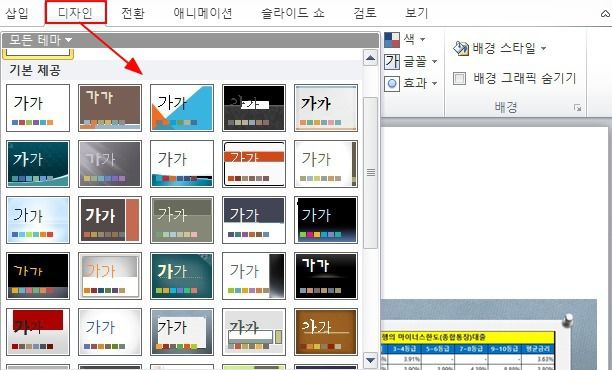Select the dark red block theme thumbnail

38,332
